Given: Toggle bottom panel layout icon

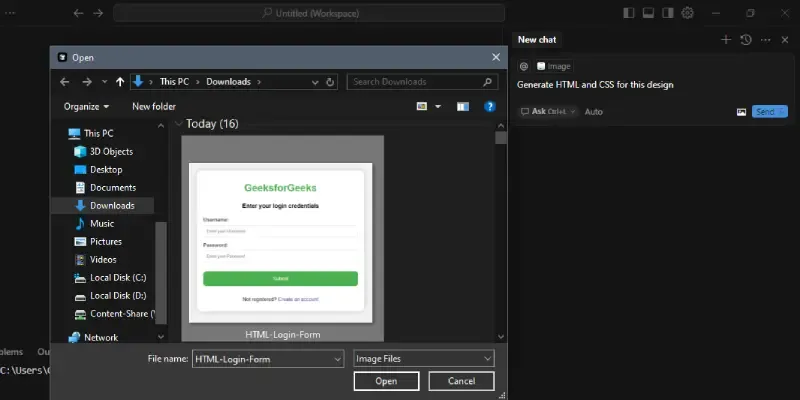Looking at the screenshot, I should [648, 13].
